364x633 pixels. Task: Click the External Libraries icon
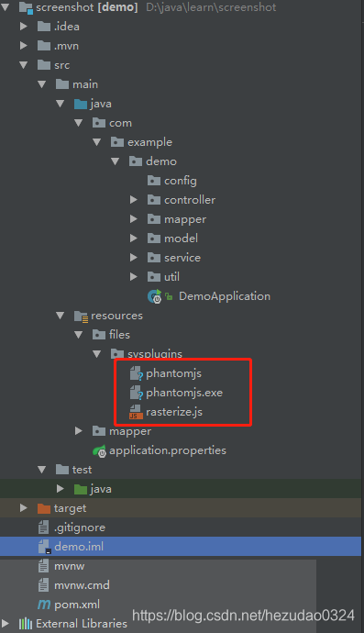(26, 624)
